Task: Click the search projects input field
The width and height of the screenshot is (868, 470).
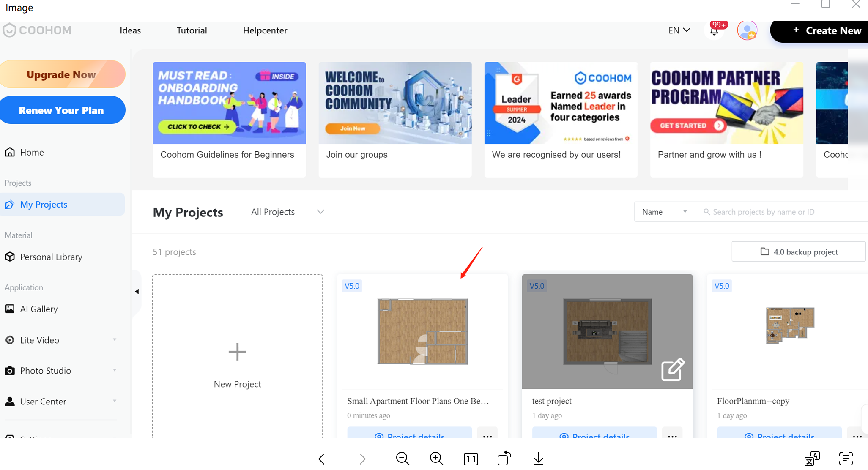Action: 782,212
